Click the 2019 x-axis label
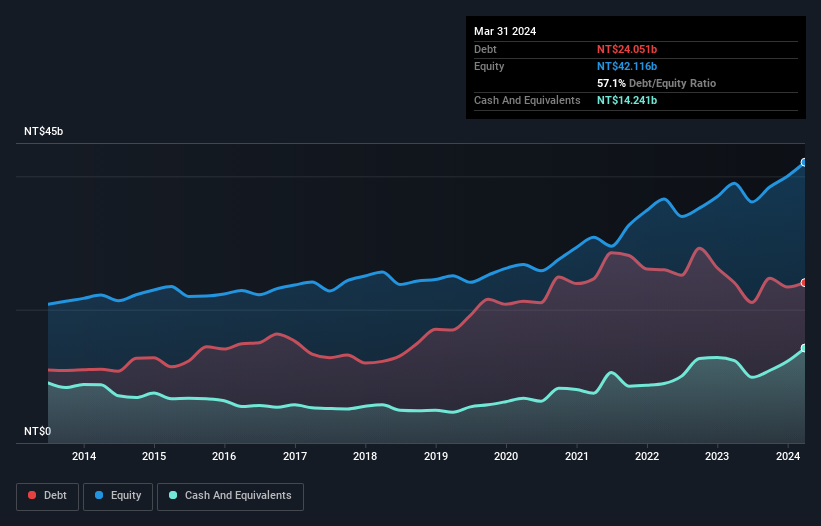The width and height of the screenshot is (821, 526). tap(436, 456)
